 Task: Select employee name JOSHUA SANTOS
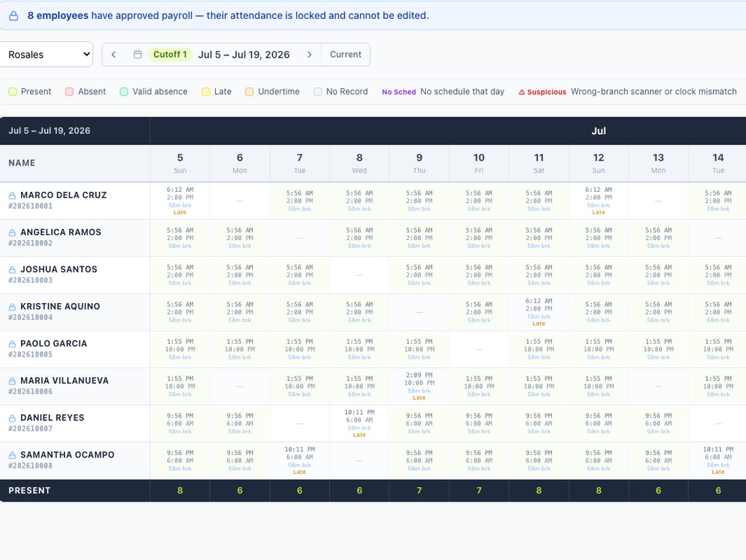tap(59, 269)
